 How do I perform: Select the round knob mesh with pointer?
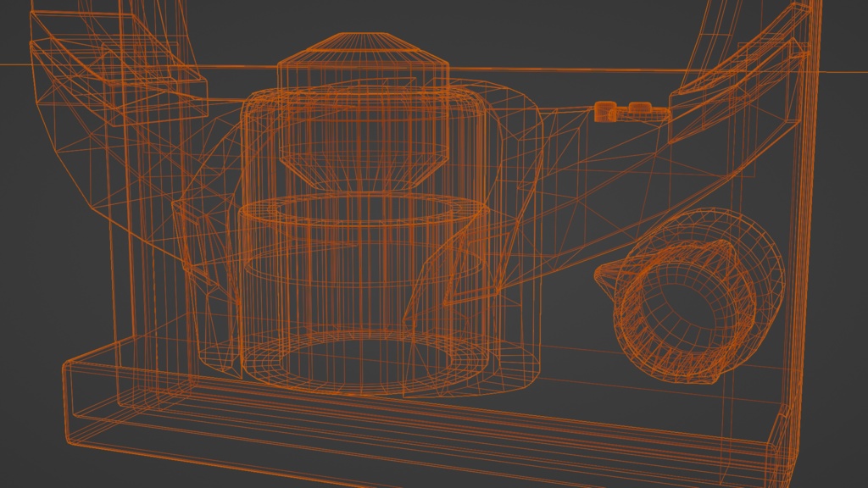[x=690, y=296]
